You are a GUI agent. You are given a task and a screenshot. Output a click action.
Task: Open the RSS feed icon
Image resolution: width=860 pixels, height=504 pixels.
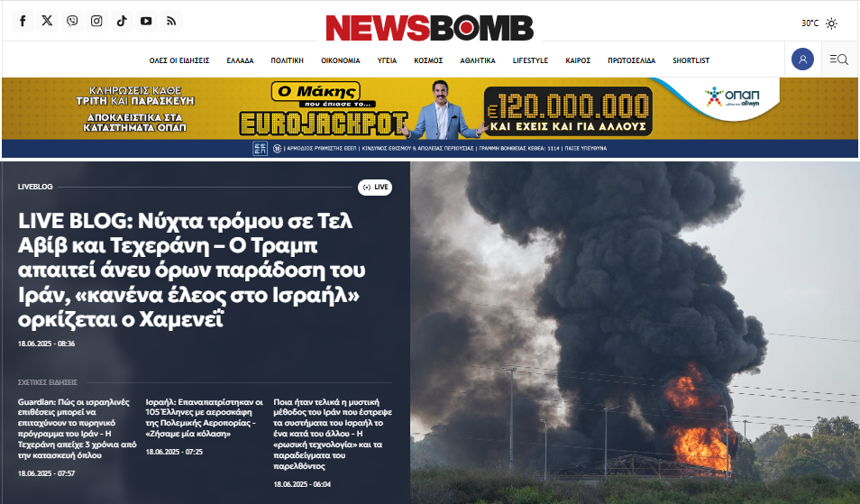click(x=171, y=22)
